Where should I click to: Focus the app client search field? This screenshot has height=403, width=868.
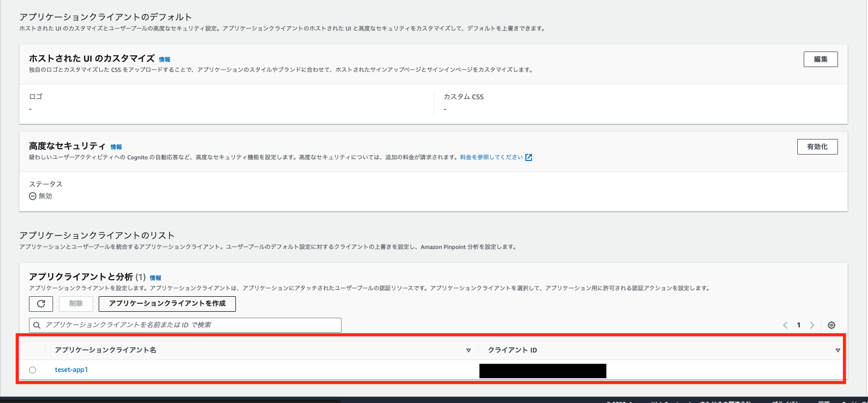pos(185,325)
